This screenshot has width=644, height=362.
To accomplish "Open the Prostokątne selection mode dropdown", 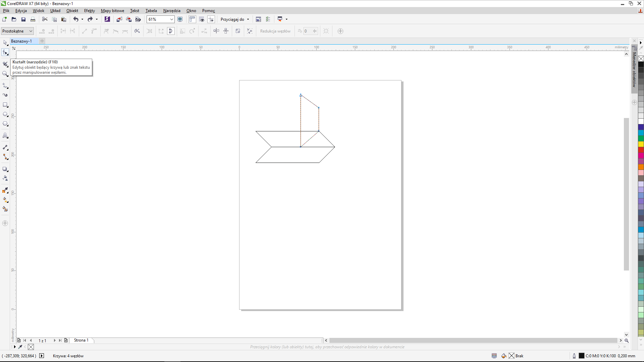I will pos(31,31).
